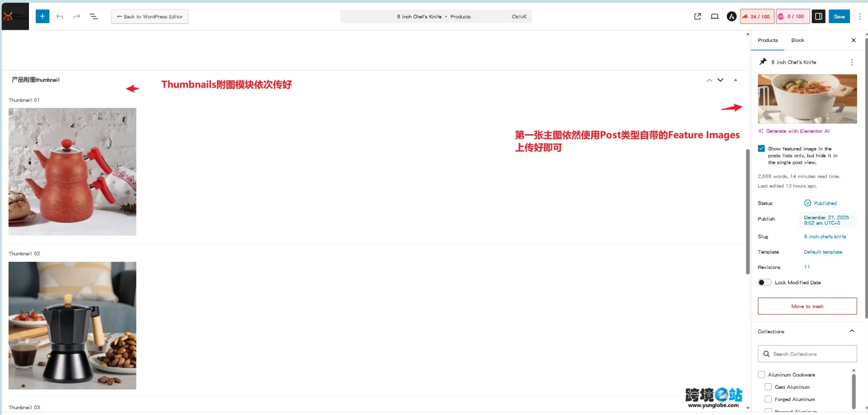Viewport: 868px width, 415px height.
Task: Open the Astra settings icon
Action: click(x=731, y=17)
